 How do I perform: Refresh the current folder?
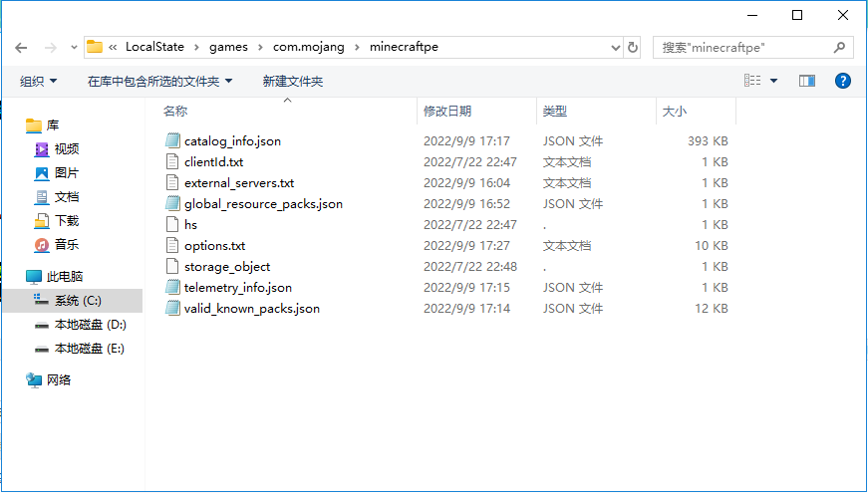pyautogui.click(x=632, y=48)
